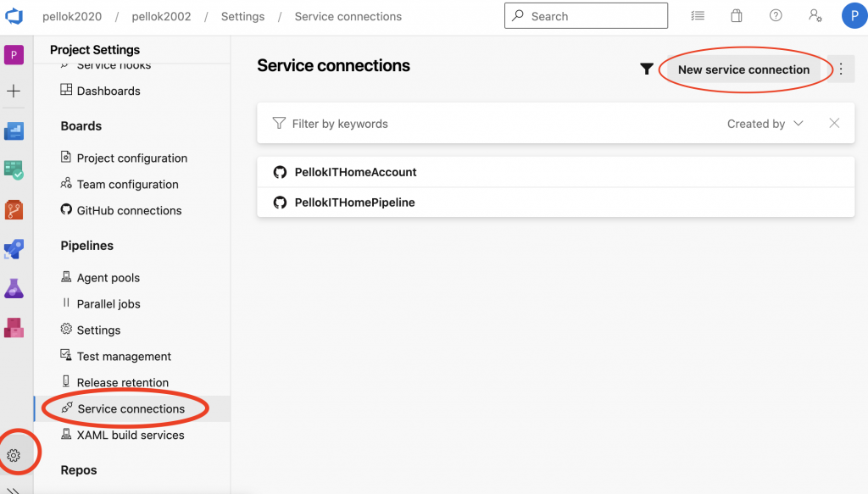The image size is (868, 494).
Task: Click the Project settings gear icon
Action: tap(14, 456)
